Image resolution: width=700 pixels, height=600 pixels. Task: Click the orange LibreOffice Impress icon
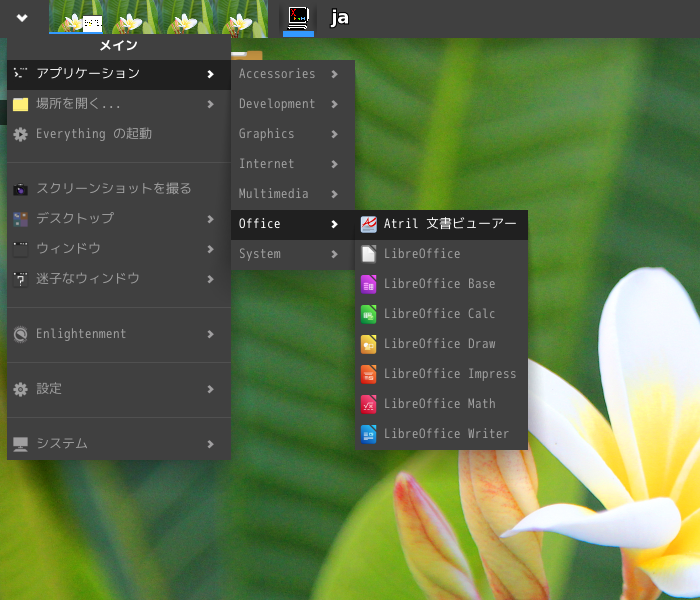(x=368, y=374)
